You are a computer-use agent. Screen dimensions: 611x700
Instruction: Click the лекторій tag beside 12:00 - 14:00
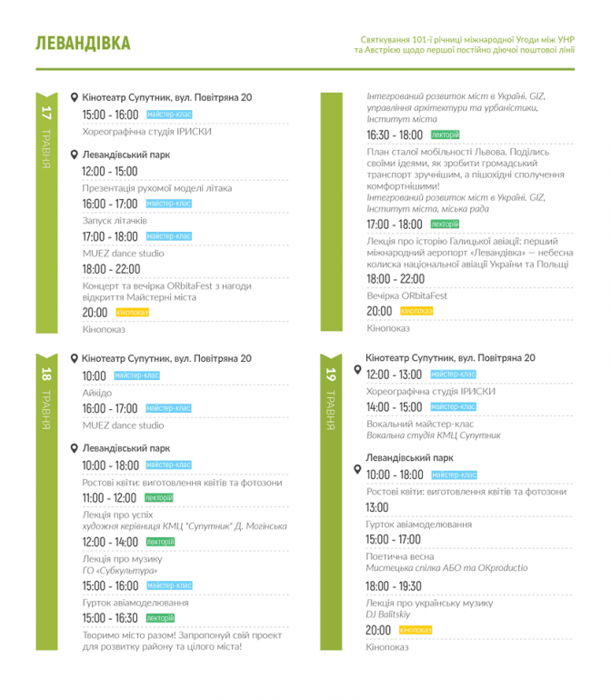click(160, 542)
